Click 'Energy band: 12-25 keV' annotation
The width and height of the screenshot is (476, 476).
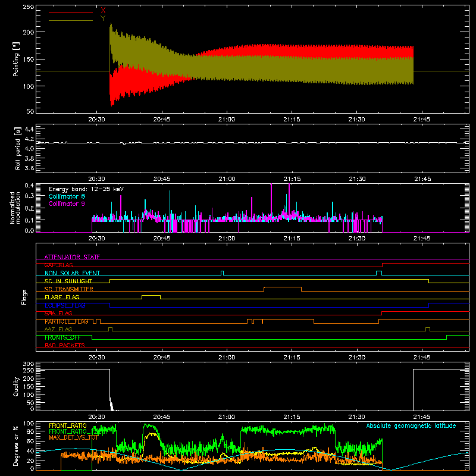[86, 189]
